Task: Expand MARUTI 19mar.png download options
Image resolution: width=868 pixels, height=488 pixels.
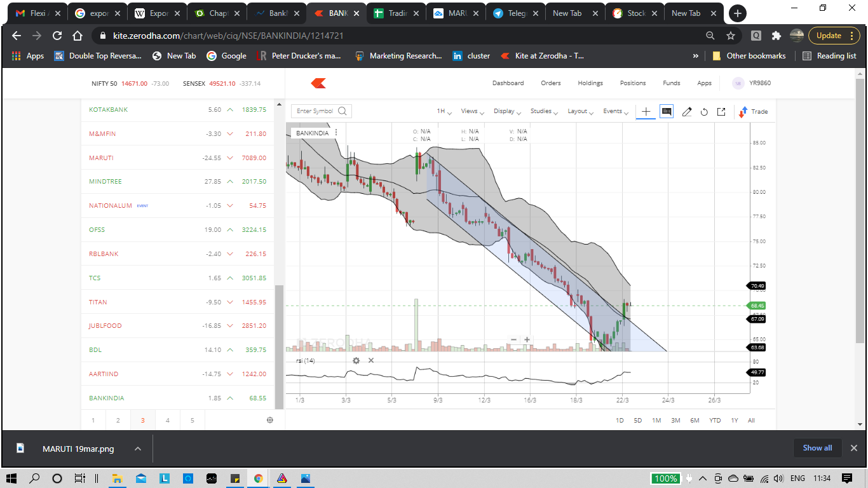Action: (138, 449)
